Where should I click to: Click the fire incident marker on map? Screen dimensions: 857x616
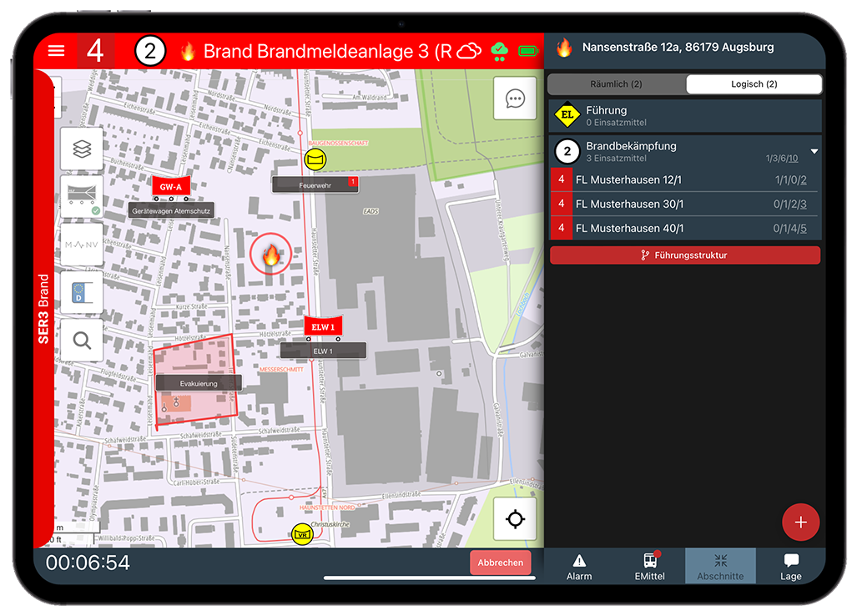tap(270, 256)
